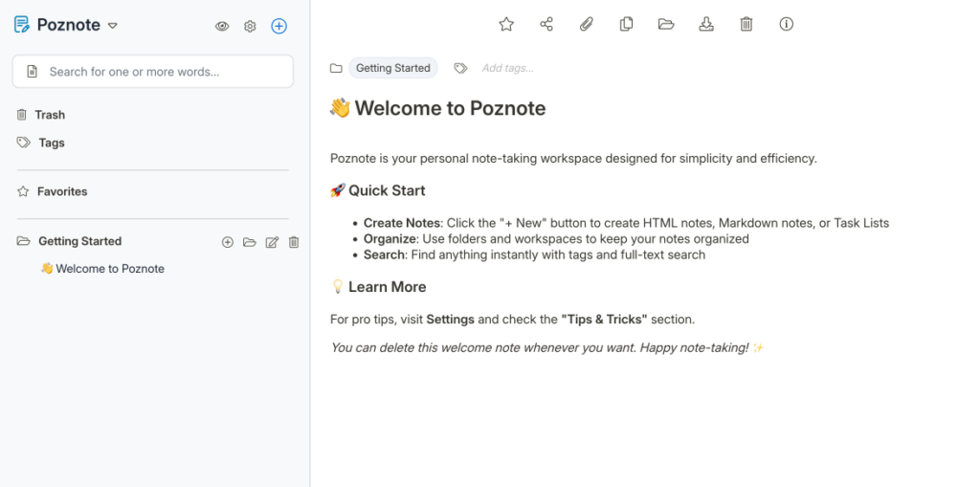Screen dimensions: 980x487
Task: Open the Poznote workspace dropdown arrow
Action: [112, 26]
